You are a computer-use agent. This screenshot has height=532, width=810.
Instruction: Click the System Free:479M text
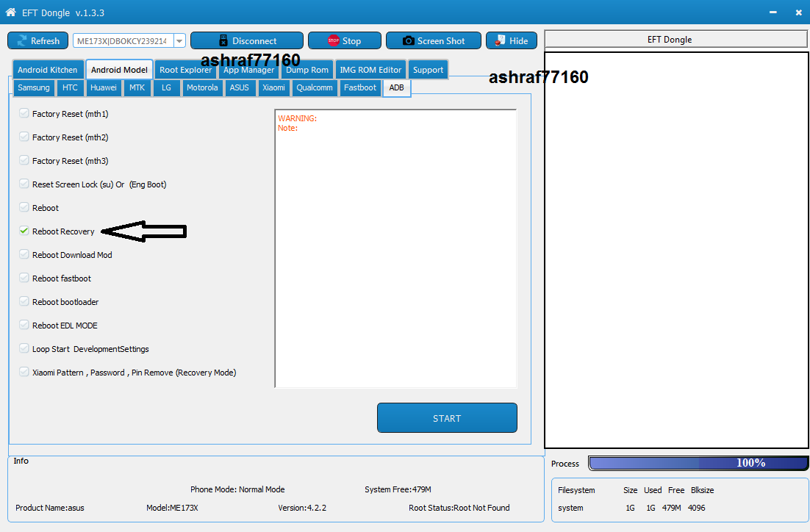point(398,489)
